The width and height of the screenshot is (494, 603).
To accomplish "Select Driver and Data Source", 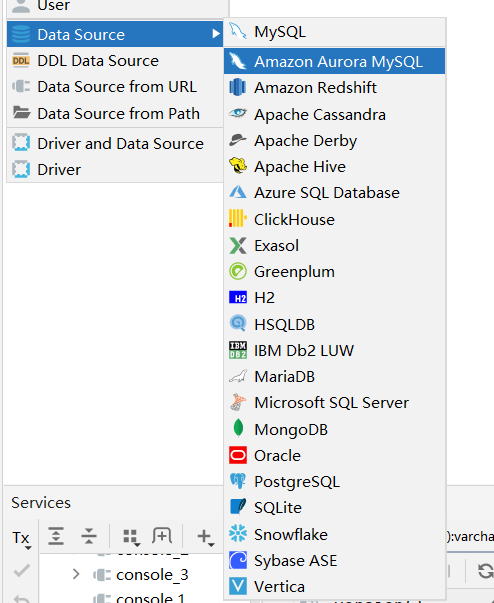I will pyautogui.click(x=115, y=143).
